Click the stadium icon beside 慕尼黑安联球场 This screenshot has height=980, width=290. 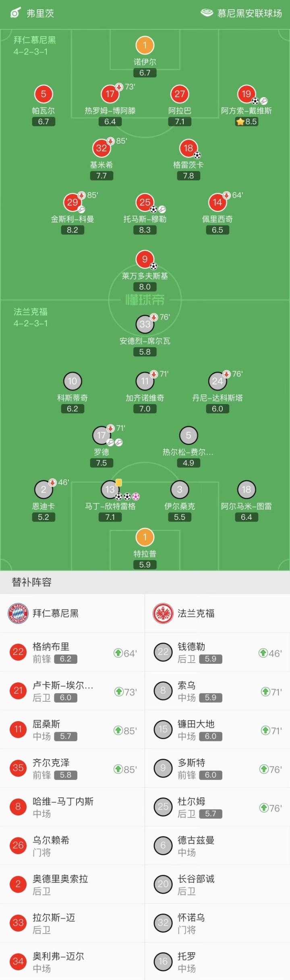pyautogui.click(x=207, y=13)
